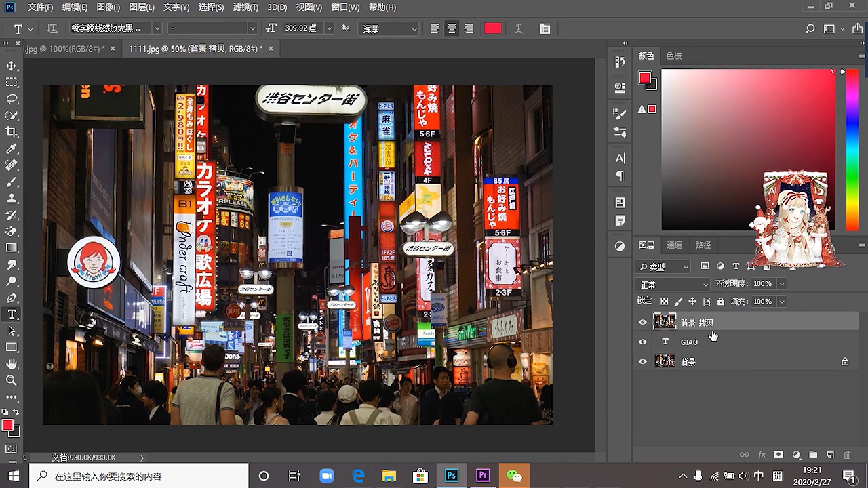Choose the Pen tool in toolbar
The image size is (868, 488).
[12, 298]
